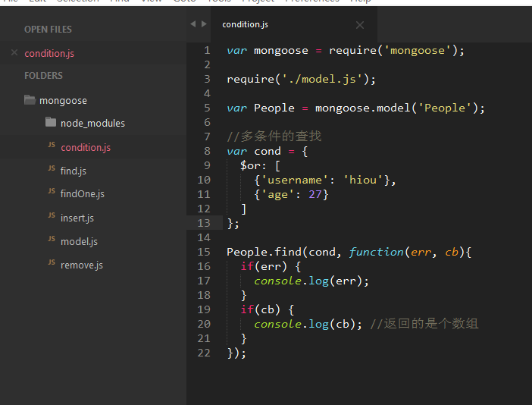Click JS icon beside find.js

[52, 168]
